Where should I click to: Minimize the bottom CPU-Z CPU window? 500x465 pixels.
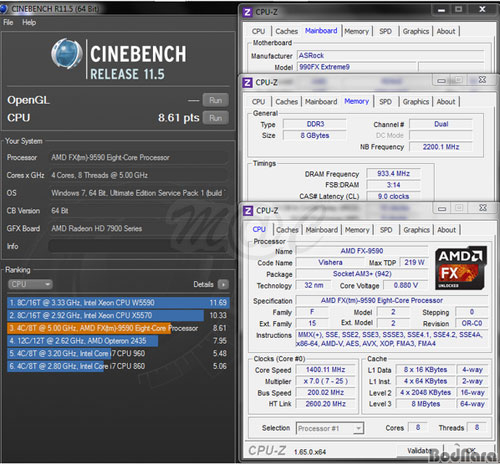pos(442,209)
